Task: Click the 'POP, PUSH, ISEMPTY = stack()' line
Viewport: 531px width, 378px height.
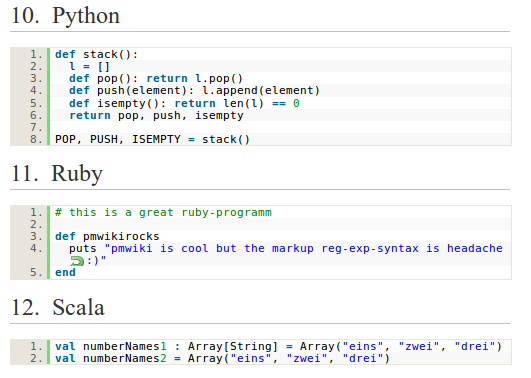Action: [152, 139]
